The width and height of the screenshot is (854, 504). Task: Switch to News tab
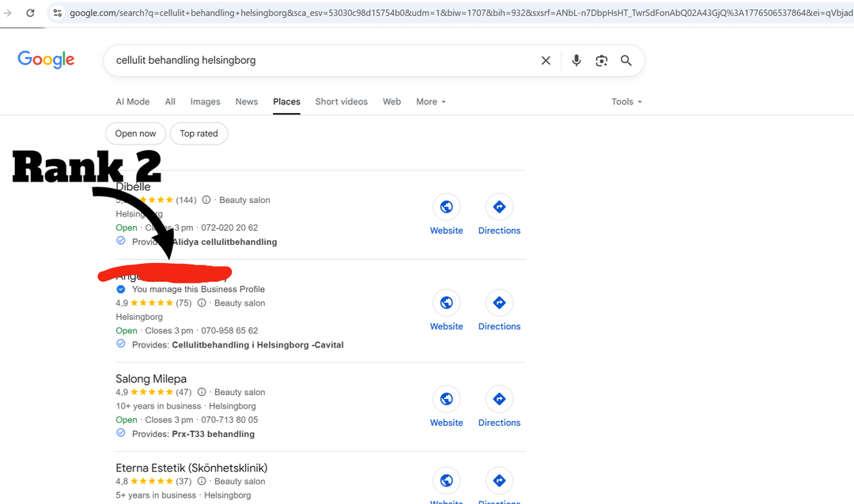click(247, 102)
